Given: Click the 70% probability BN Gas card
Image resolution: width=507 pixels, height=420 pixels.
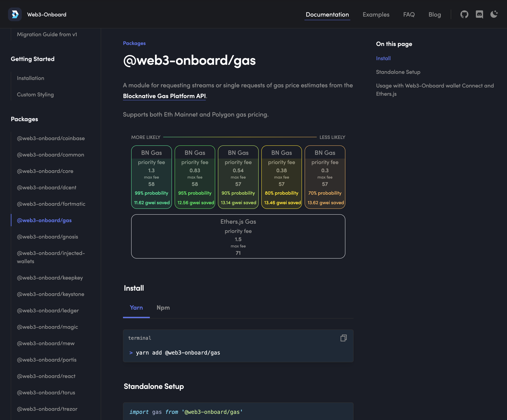Looking at the screenshot, I should pyautogui.click(x=325, y=177).
